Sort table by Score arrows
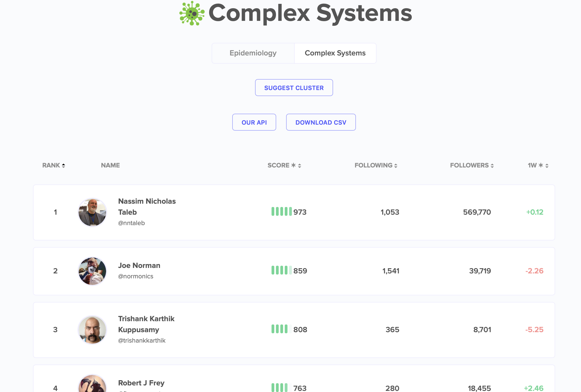The width and height of the screenshot is (581, 392). point(300,166)
